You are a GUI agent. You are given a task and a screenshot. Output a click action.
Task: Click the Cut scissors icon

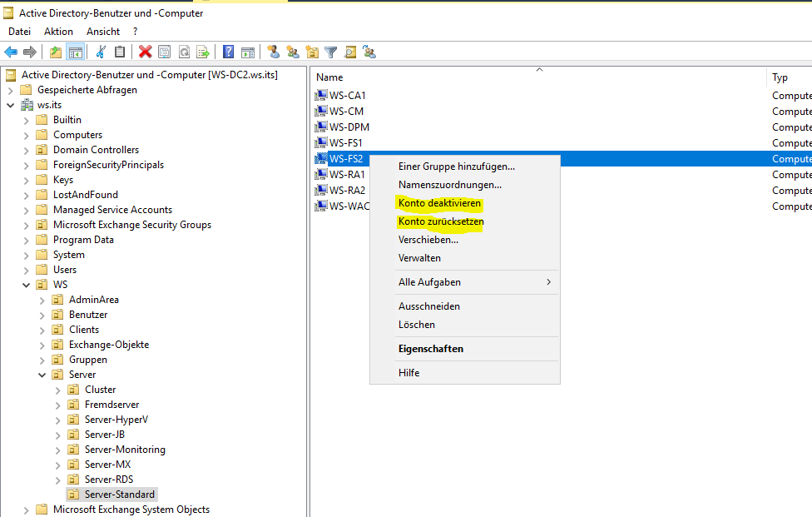101,52
